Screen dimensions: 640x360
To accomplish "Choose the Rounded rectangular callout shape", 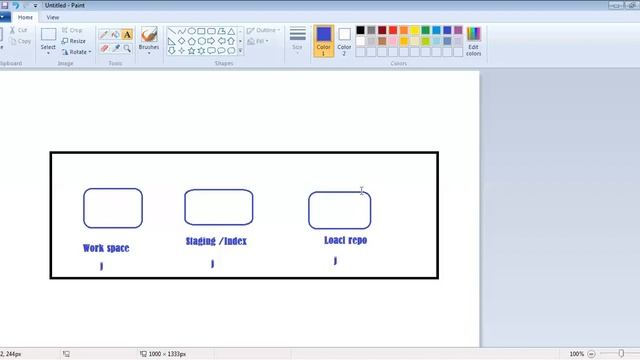I will coord(211,51).
